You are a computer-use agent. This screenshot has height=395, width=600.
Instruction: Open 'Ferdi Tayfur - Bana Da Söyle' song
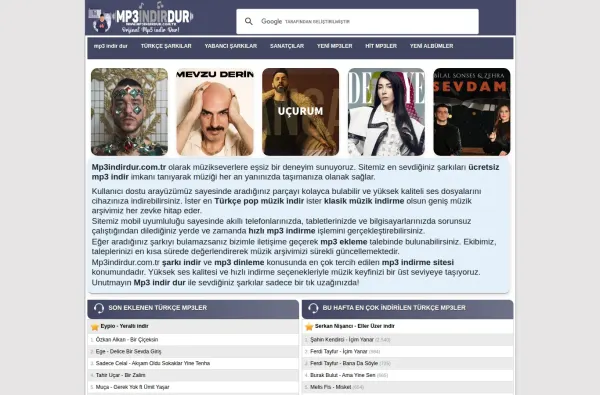(x=344, y=363)
